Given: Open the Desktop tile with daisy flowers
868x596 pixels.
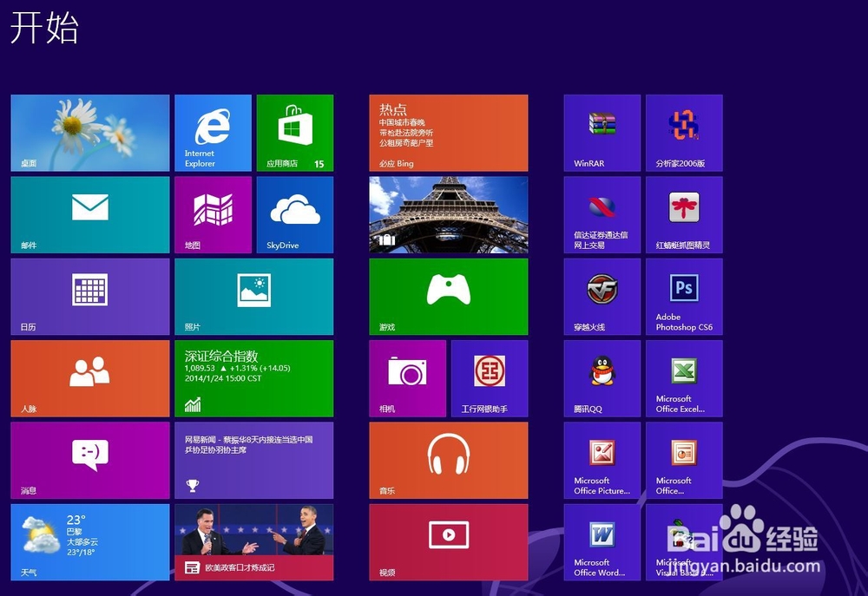Looking at the screenshot, I should tap(90, 133).
